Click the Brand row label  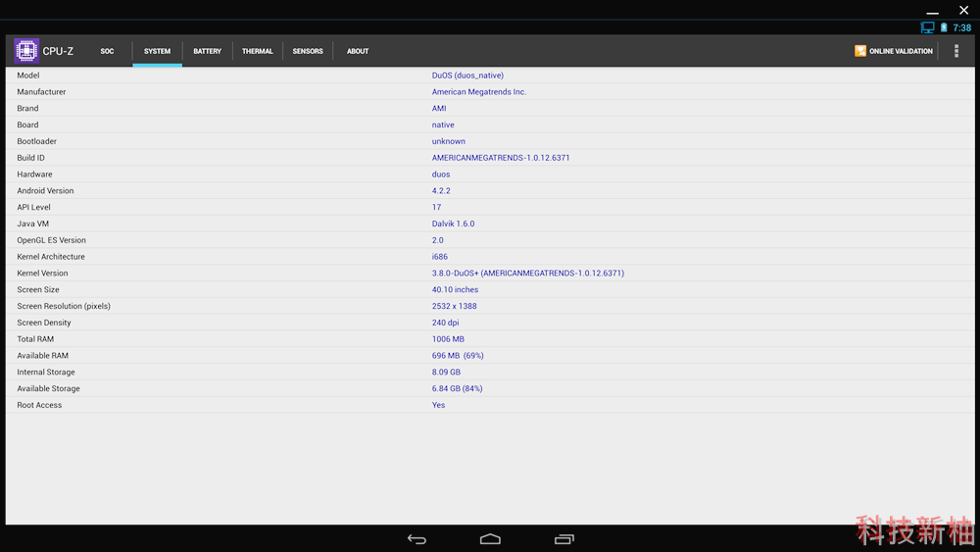(27, 108)
